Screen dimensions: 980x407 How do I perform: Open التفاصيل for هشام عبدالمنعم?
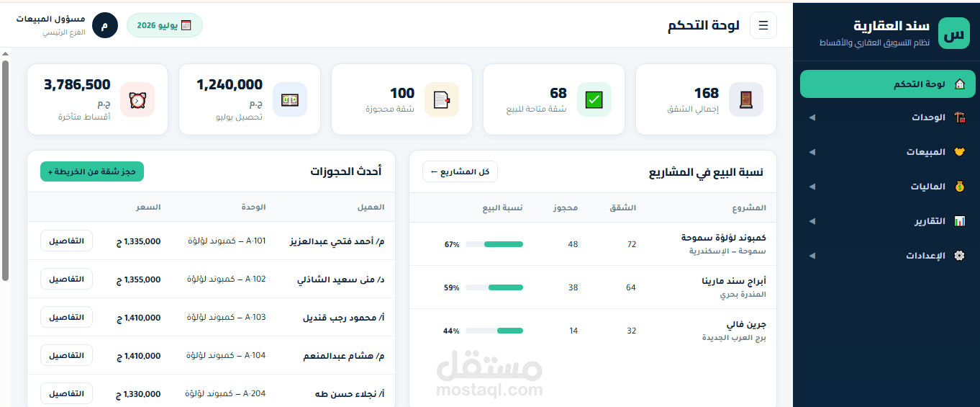point(66,355)
